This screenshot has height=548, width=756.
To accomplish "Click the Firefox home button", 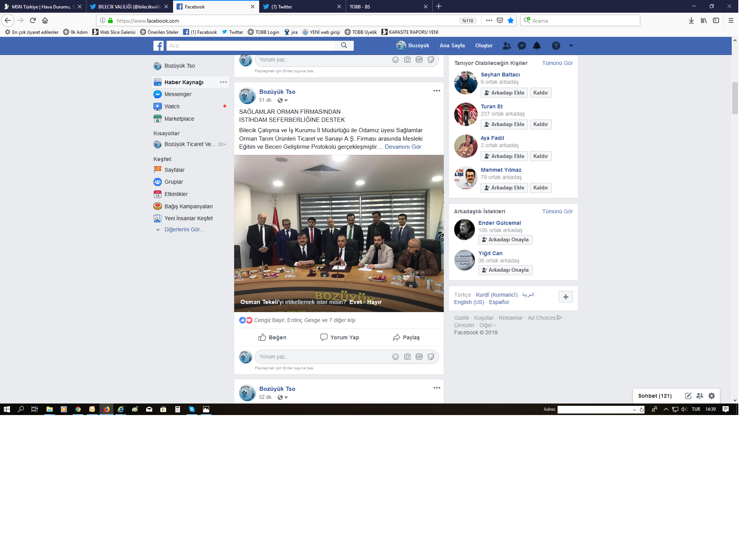I will tap(45, 20).
